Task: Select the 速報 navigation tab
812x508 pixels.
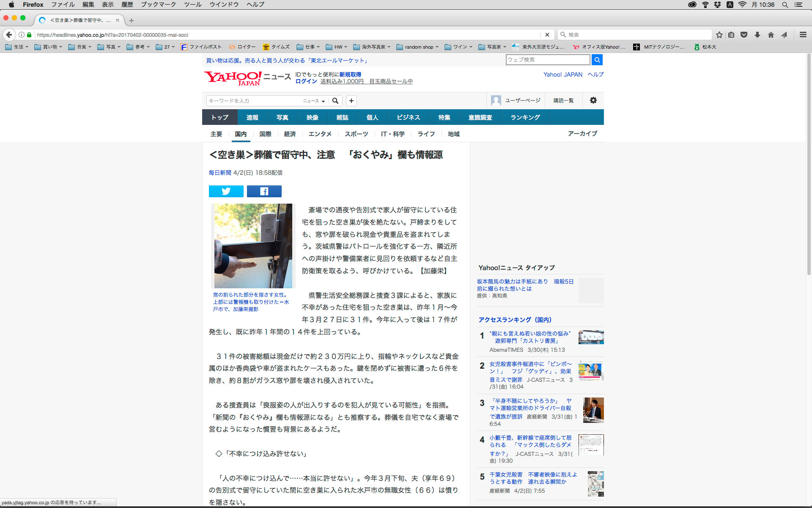Action: click(x=252, y=117)
